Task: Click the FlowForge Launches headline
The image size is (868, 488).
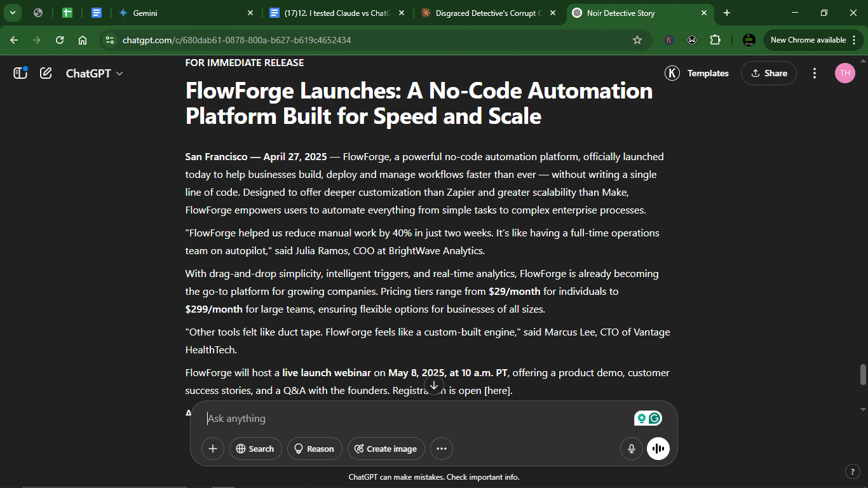Action: [419, 104]
